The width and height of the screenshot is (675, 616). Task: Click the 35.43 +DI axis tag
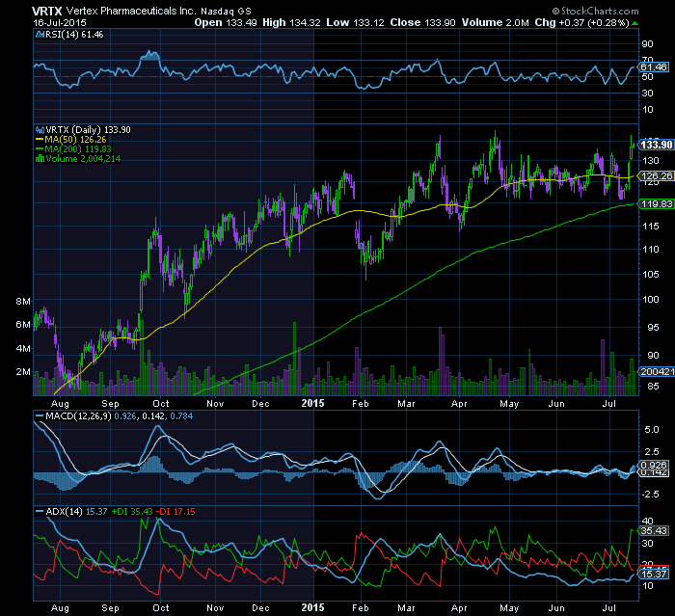pyautogui.click(x=654, y=531)
